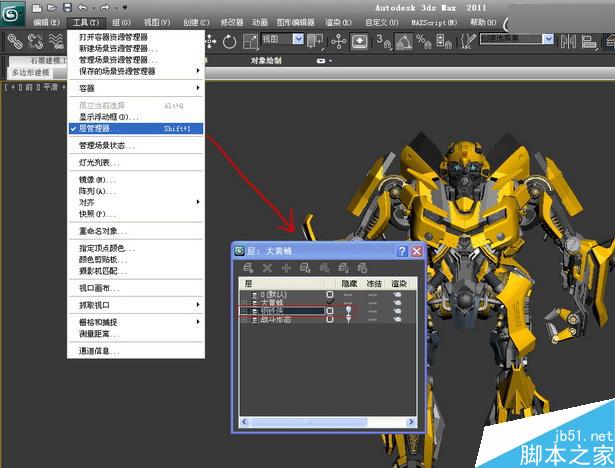
Task: Click Delete layer X icon in layer dialog
Action: coord(267,268)
